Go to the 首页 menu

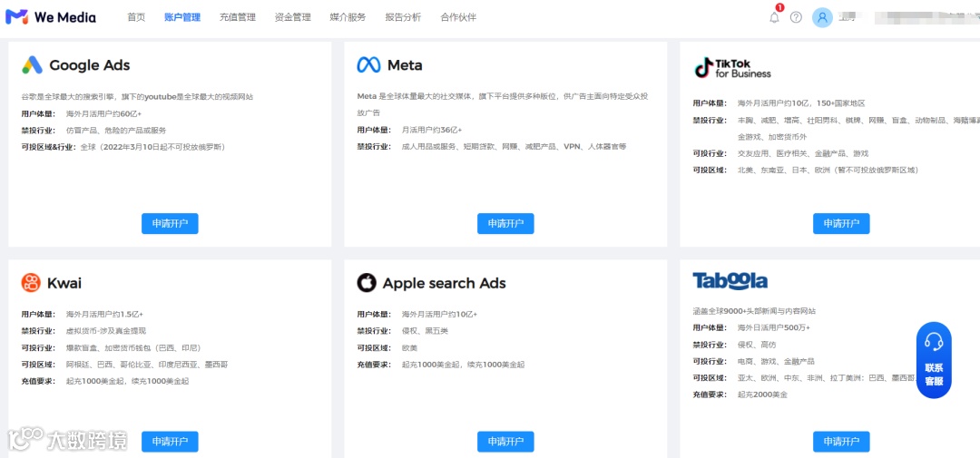point(136,17)
